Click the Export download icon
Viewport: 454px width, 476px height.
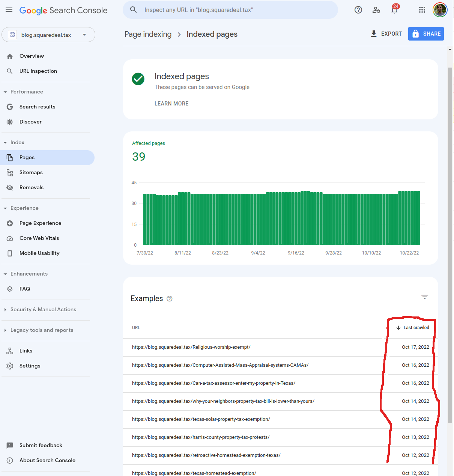(374, 34)
